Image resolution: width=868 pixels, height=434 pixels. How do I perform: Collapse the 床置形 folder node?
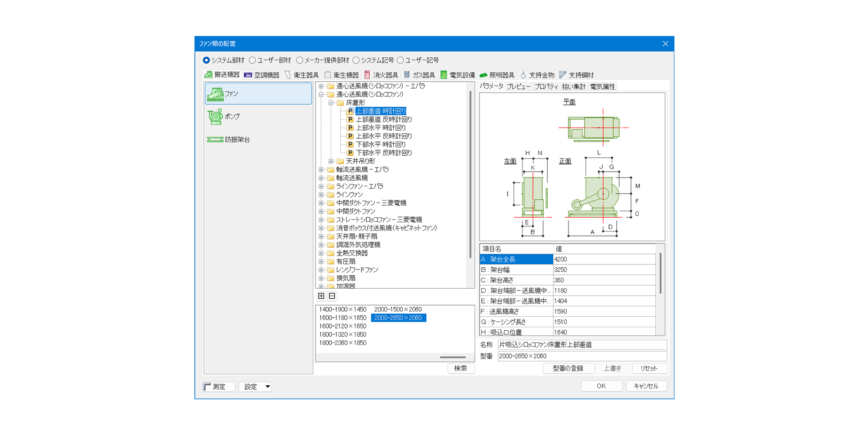pyautogui.click(x=331, y=103)
